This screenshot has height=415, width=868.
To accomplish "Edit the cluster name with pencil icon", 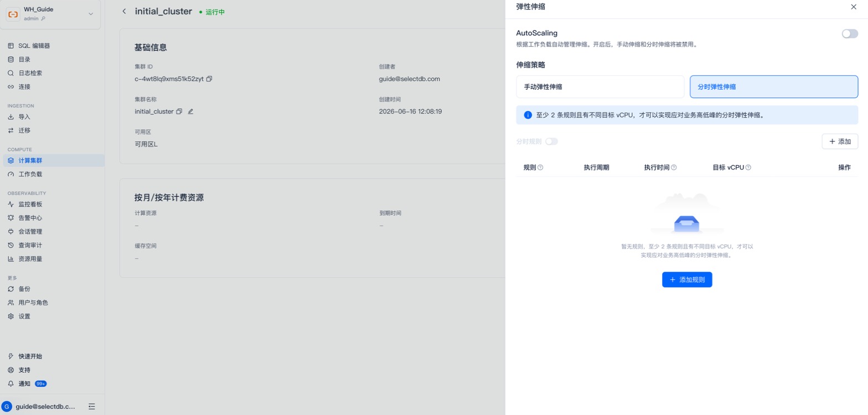I will pyautogui.click(x=190, y=111).
